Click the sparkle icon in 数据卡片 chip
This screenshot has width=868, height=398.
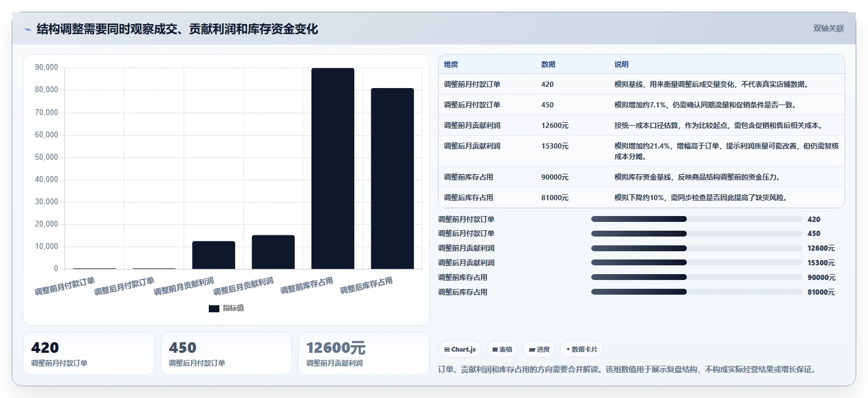(568, 349)
